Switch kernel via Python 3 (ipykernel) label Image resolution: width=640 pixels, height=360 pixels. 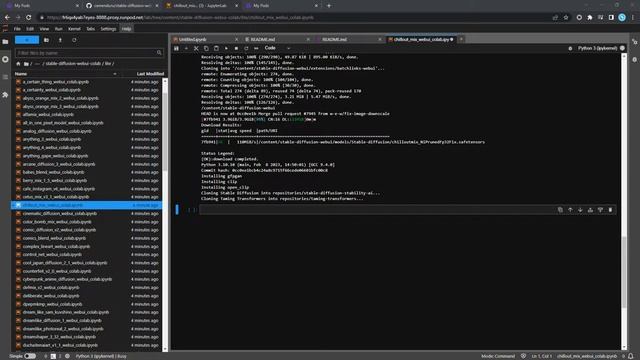597,48
